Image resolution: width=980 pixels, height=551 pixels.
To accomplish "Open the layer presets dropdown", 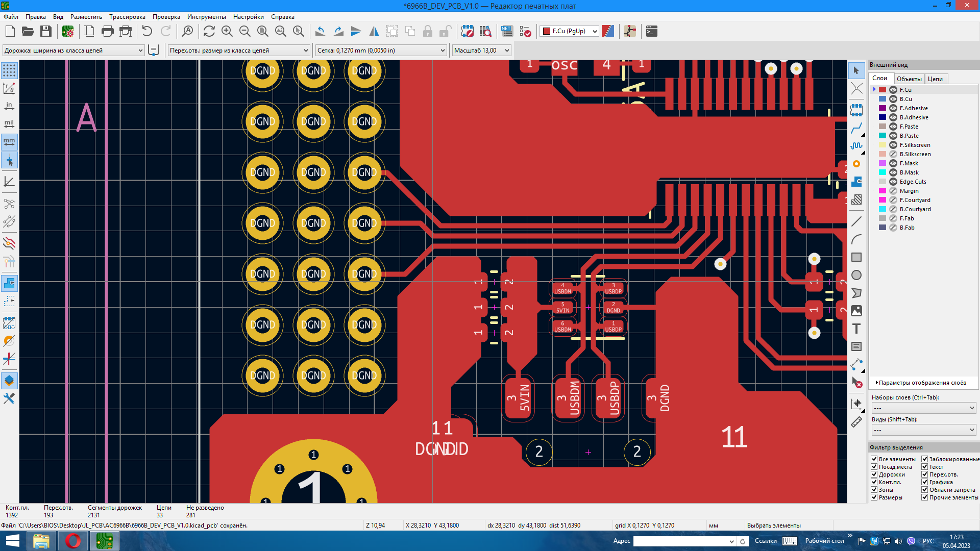I will (924, 408).
